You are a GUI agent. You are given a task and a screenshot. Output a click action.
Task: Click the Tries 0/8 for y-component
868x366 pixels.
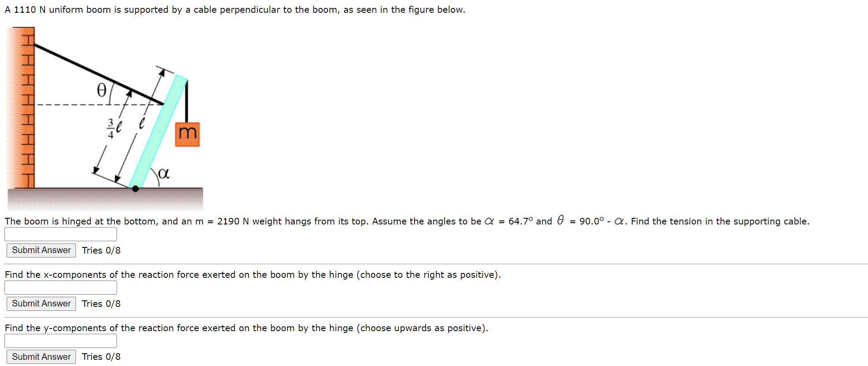(101, 356)
